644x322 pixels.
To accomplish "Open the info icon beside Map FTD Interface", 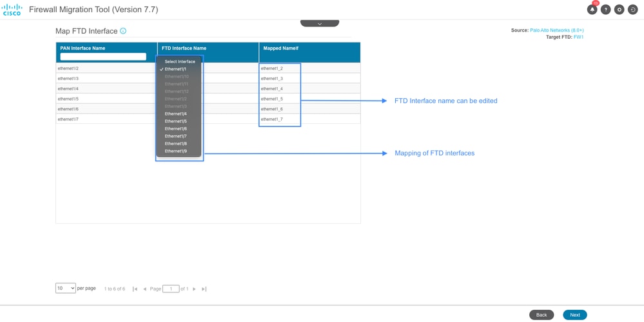I will point(123,31).
